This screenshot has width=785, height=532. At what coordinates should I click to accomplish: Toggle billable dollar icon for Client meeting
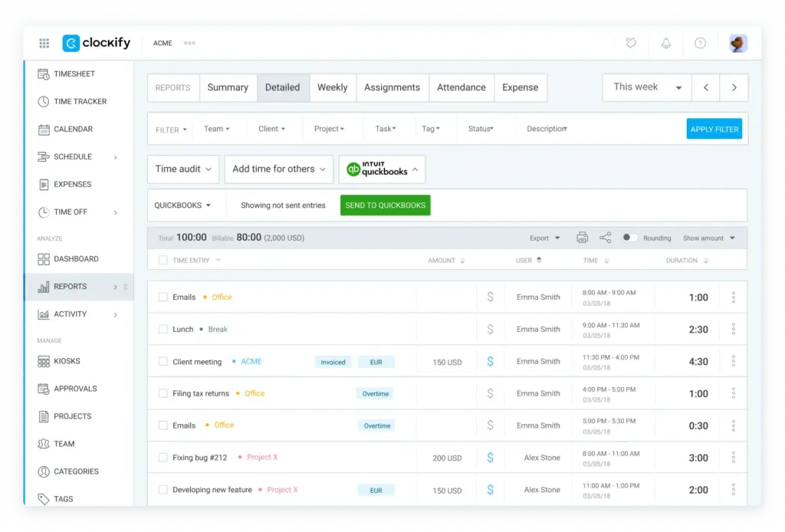click(x=490, y=361)
